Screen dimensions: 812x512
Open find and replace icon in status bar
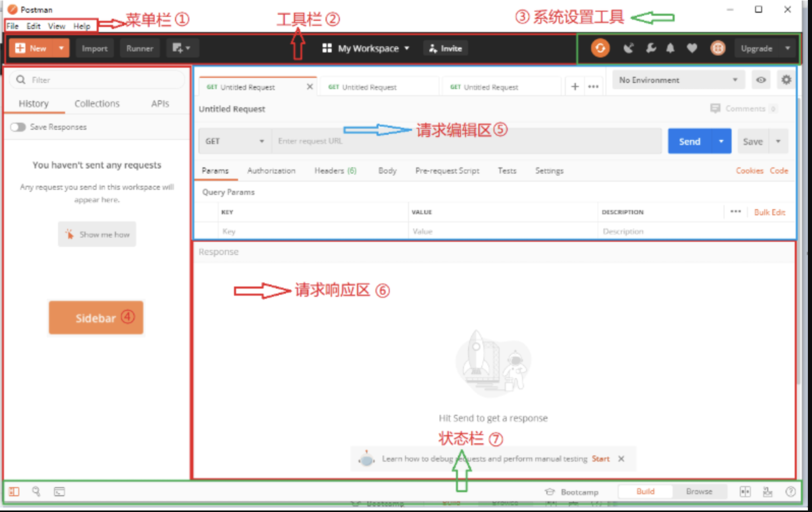36,492
